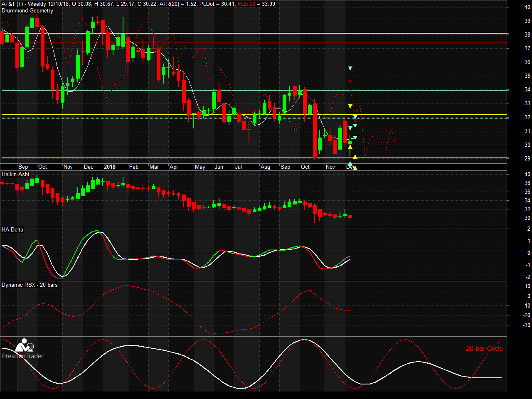The image size is (532, 399).
Task: Select the dark red triangle marker near 35
Action: click(350, 81)
